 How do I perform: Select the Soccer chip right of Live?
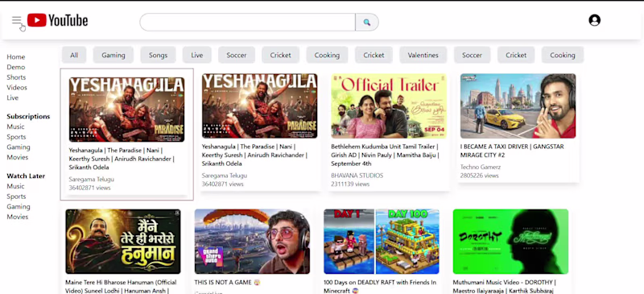click(x=237, y=55)
